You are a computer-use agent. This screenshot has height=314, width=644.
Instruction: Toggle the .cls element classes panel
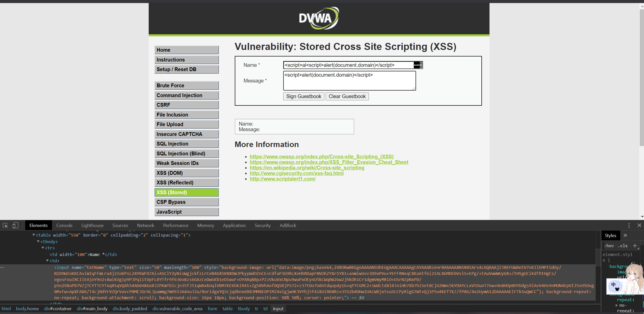[623, 246]
